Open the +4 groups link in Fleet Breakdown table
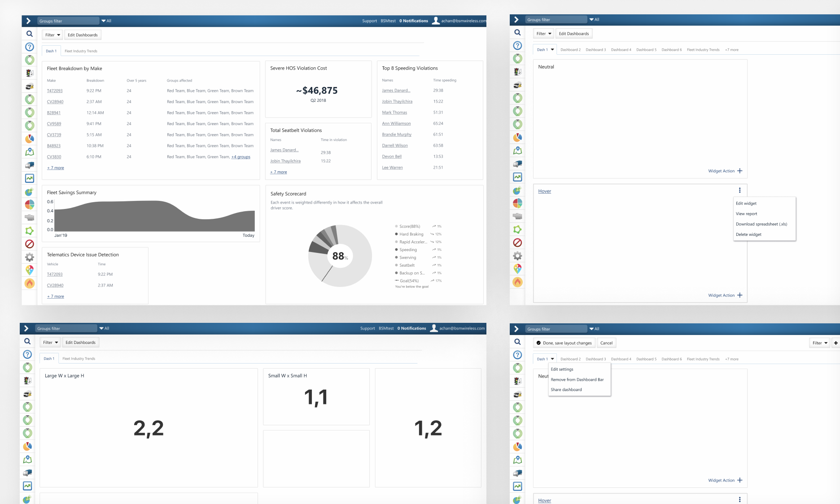The width and height of the screenshot is (840, 504). 241,157
